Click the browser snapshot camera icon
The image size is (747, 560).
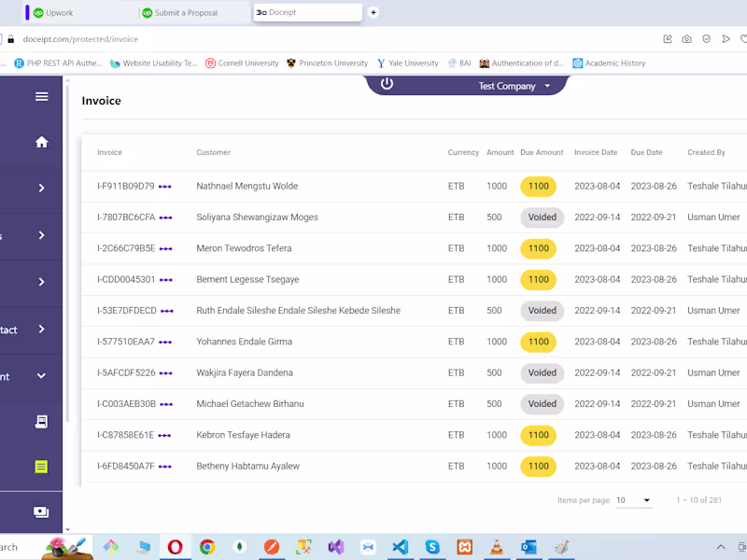point(686,38)
